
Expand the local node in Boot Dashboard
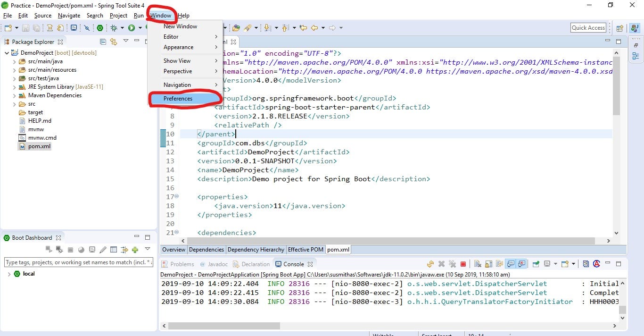click(x=9, y=274)
